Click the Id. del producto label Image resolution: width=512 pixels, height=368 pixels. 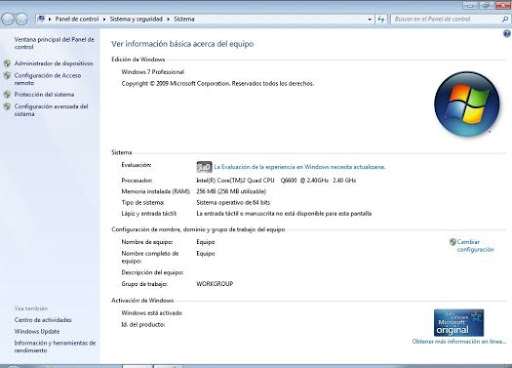point(143,325)
